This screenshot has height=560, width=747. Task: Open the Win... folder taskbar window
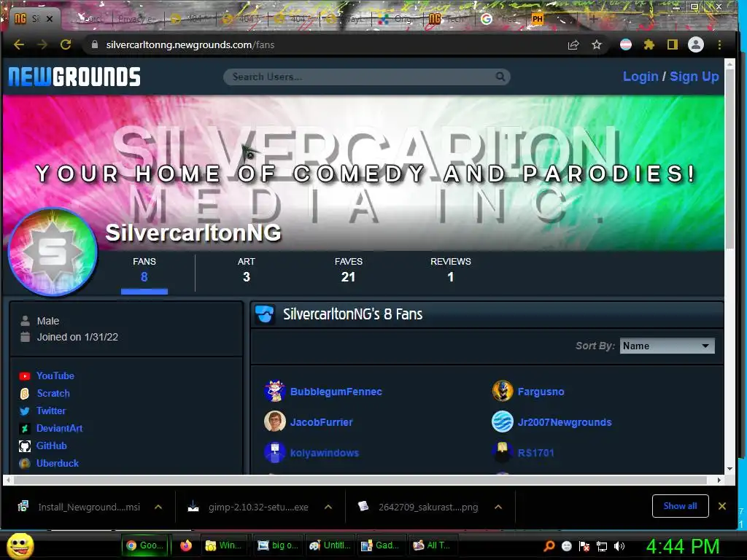tap(223, 545)
